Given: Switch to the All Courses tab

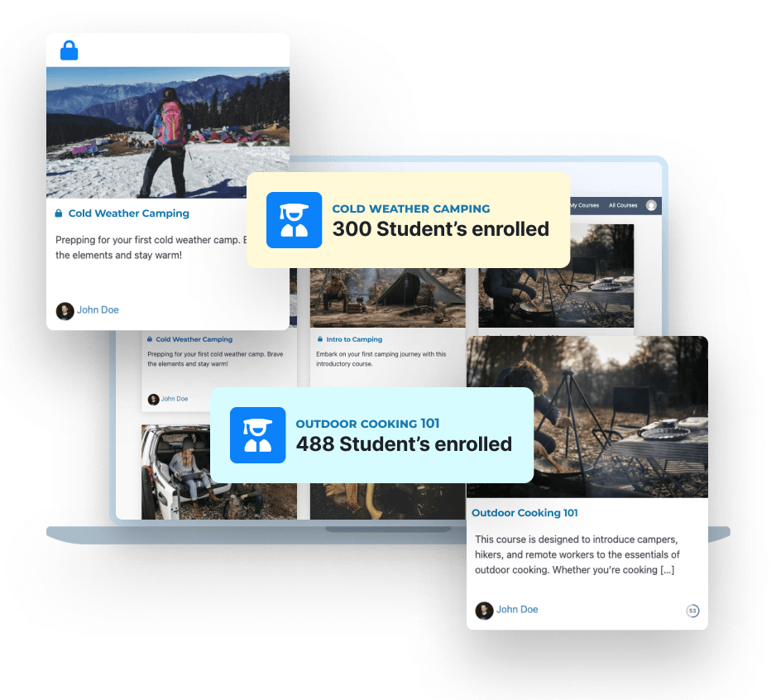Looking at the screenshot, I should (x=623, y=205).
